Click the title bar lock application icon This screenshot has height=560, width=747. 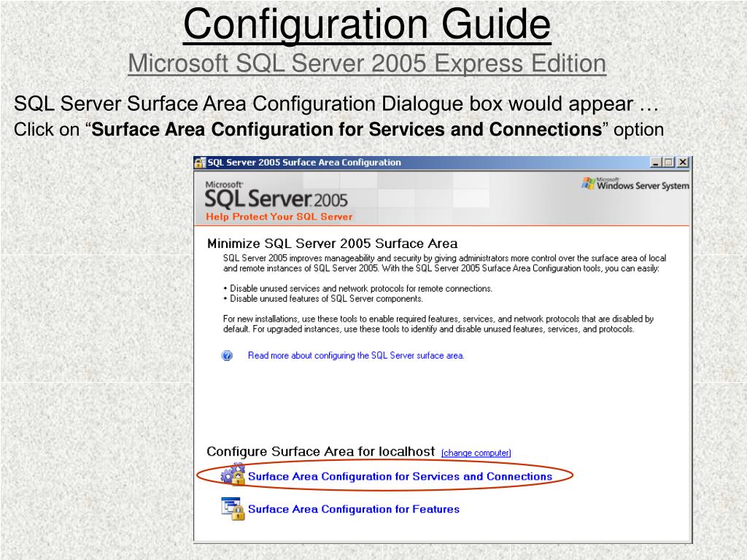coord(200,163)
